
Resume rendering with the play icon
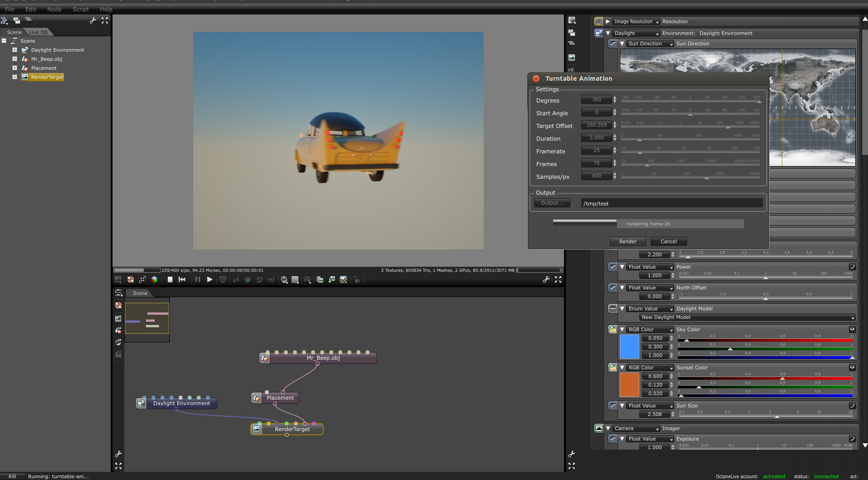pyautogui.click(x=210, y=279)
